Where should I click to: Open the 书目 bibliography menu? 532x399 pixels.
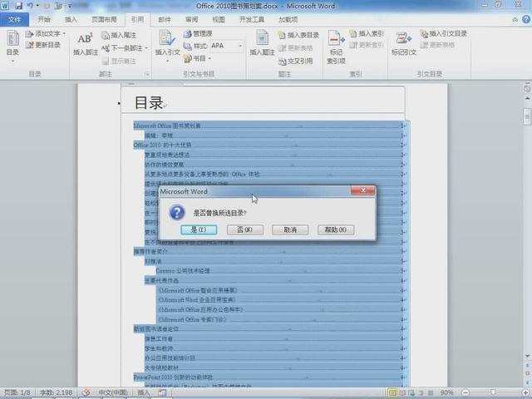coord(198,58)
